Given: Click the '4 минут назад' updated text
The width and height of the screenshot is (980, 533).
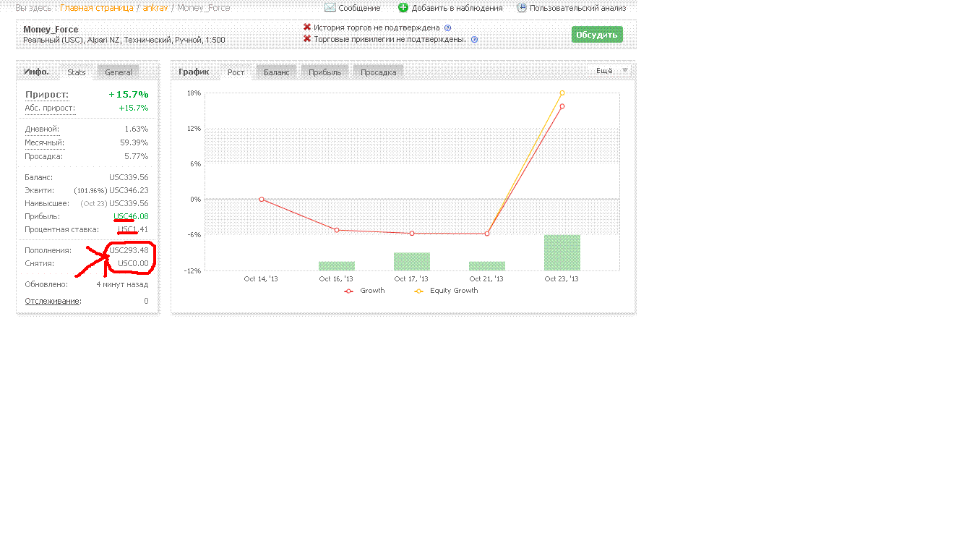Looking at the screenshot, I should 122,284.
